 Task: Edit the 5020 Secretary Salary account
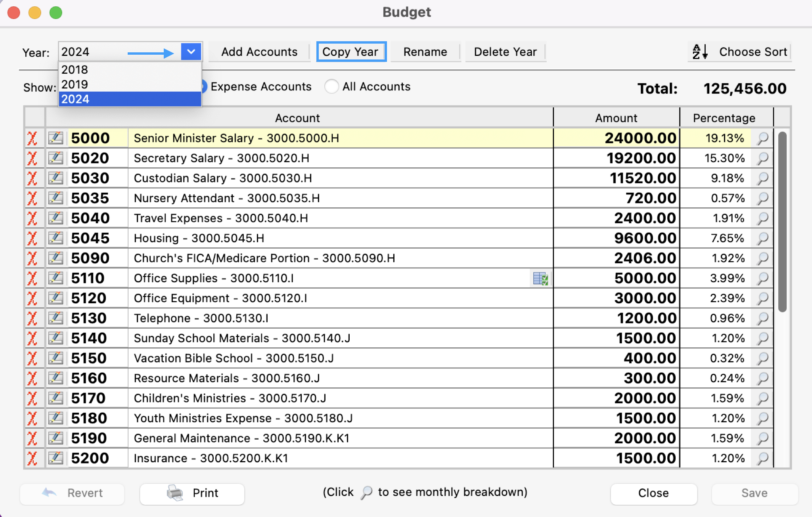56,158
